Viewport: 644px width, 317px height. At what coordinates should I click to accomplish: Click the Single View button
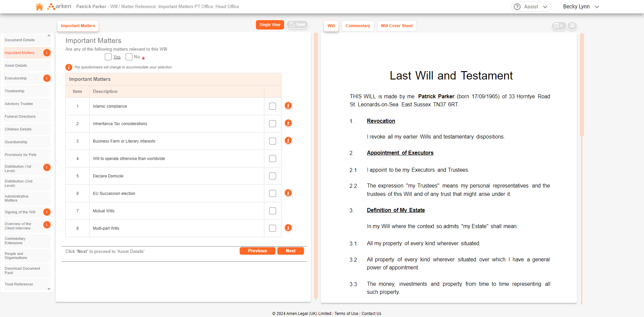point(270,25)
